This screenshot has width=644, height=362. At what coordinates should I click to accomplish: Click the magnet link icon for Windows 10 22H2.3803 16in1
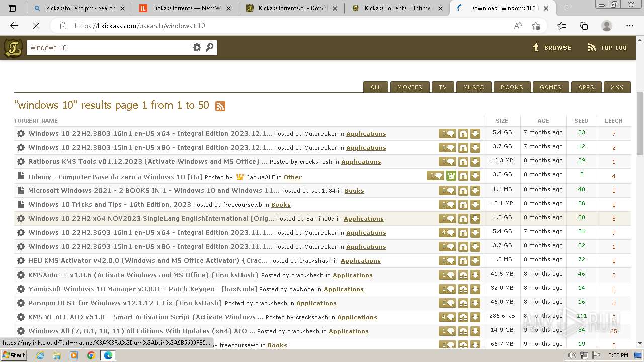tap(463, 134)
